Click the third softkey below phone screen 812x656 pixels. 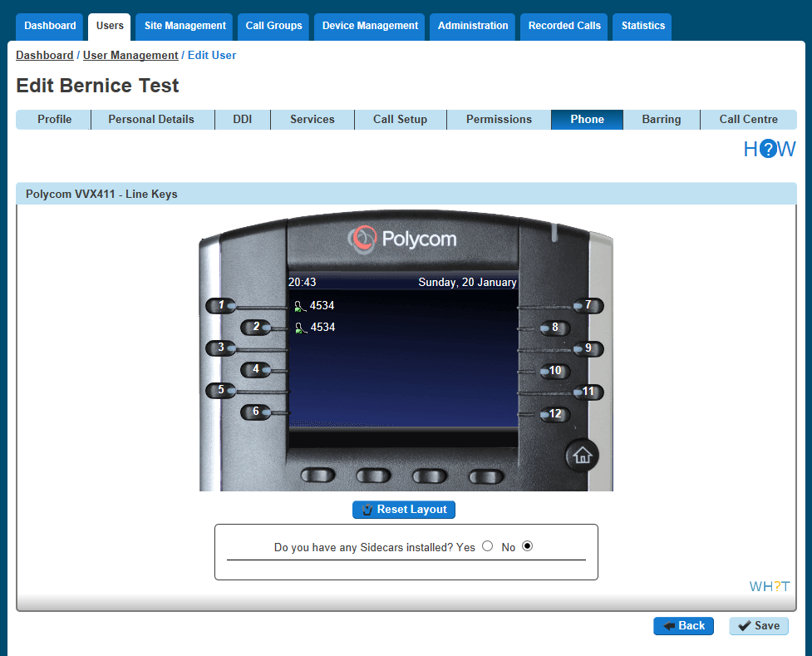point(430,476)
